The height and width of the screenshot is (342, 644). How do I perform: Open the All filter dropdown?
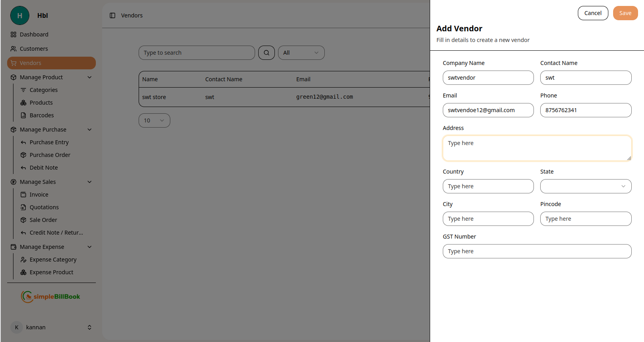[301, 53]
